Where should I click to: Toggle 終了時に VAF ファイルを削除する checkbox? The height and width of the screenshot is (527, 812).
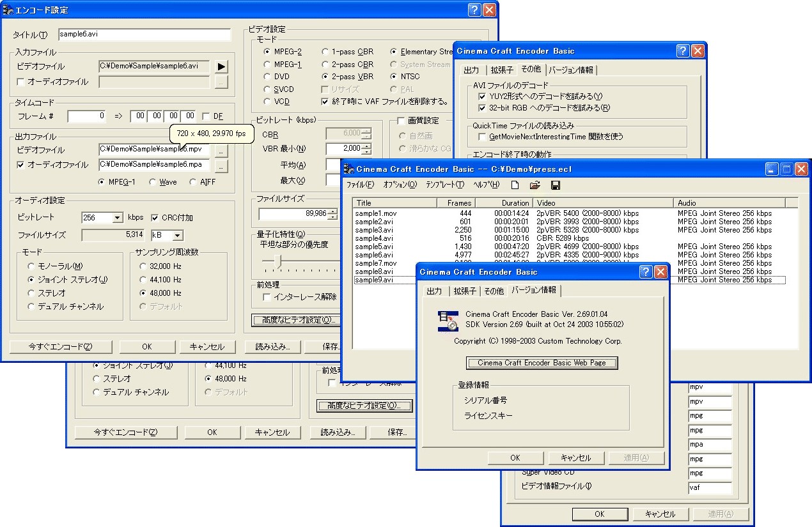(x=325, y=102)
